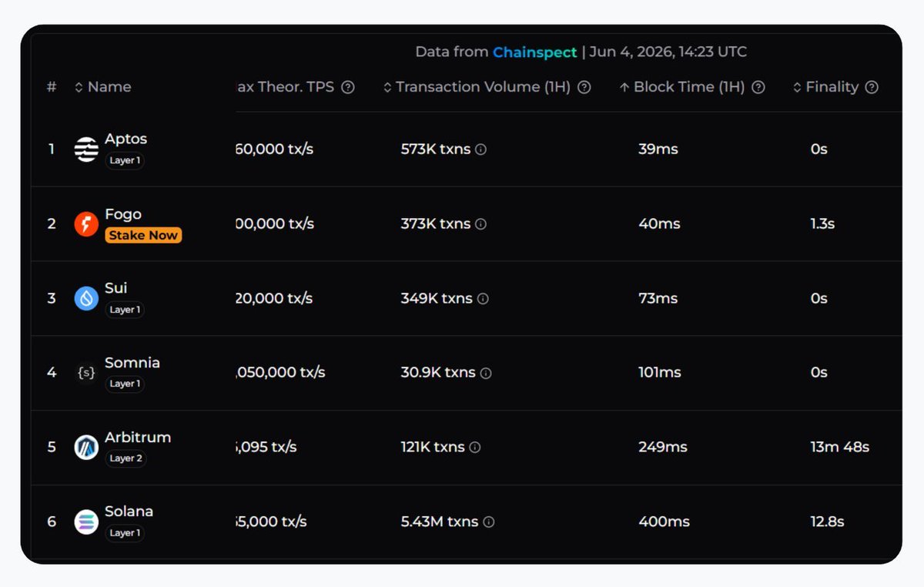Image resolution: width=924 pixels, height=587 pixels.
Task: Click the 30.9K txns value
Action: 438,372
